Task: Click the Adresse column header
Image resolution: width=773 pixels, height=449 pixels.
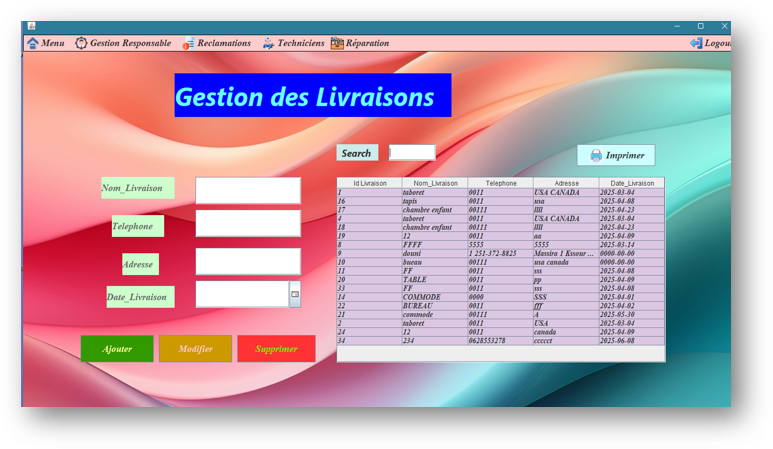Action: point(566,183)
